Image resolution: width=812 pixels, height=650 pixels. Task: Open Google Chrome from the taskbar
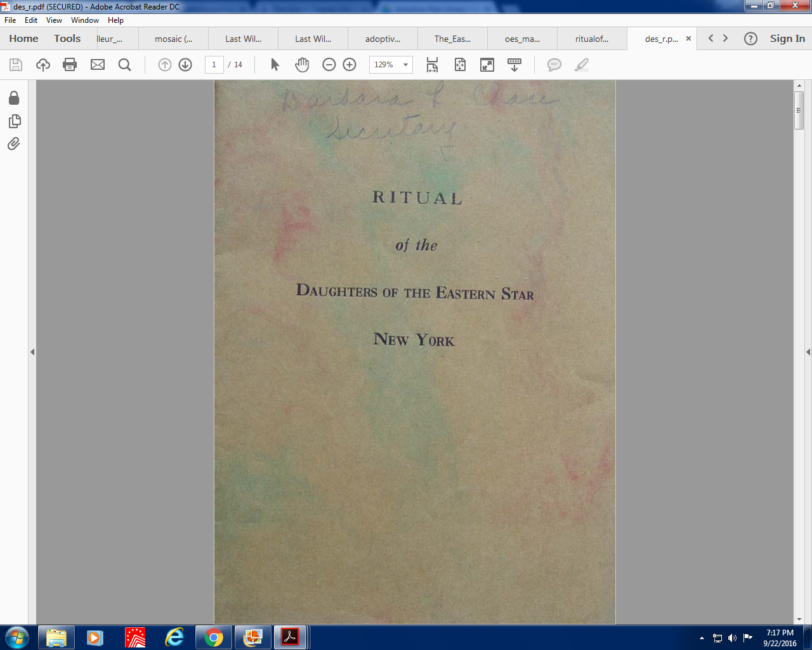[214, 637]
